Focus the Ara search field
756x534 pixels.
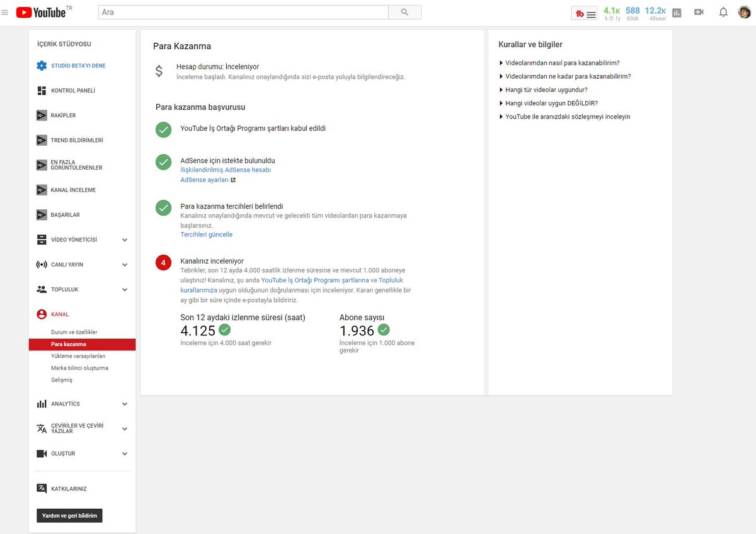(244, 12)
